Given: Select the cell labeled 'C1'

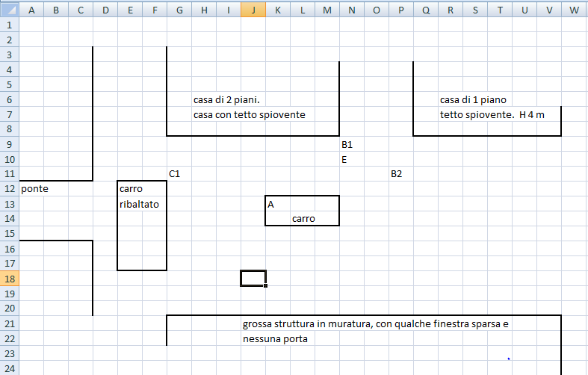Looking at the screenshot, I should pyautogui.click(x=175, y=174).
